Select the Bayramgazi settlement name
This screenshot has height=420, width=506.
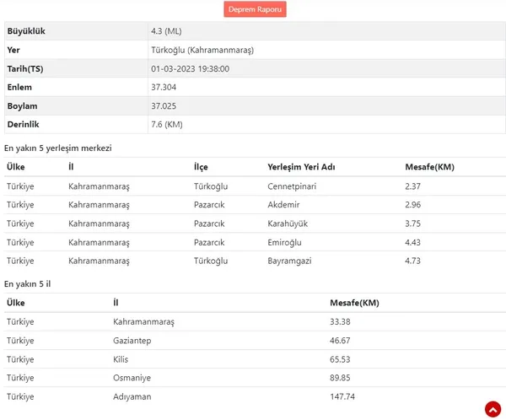(289, 261)
